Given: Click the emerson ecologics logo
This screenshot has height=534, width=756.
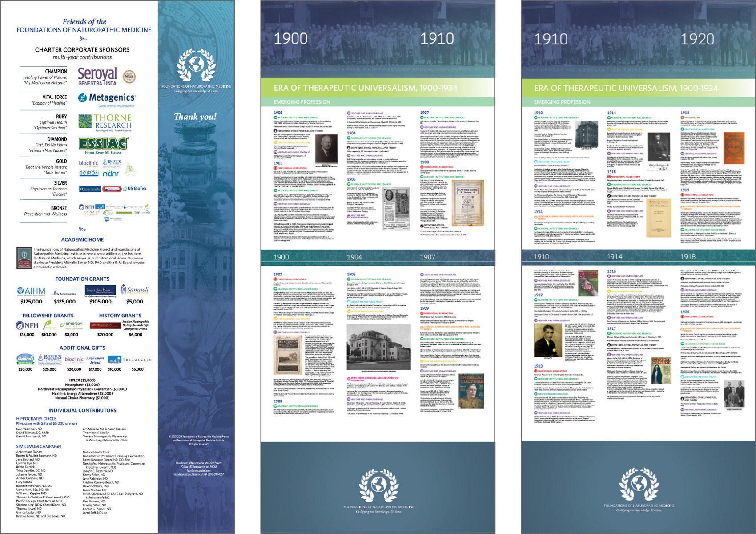Looking at the screenshot, I should (x=72, y=325).
